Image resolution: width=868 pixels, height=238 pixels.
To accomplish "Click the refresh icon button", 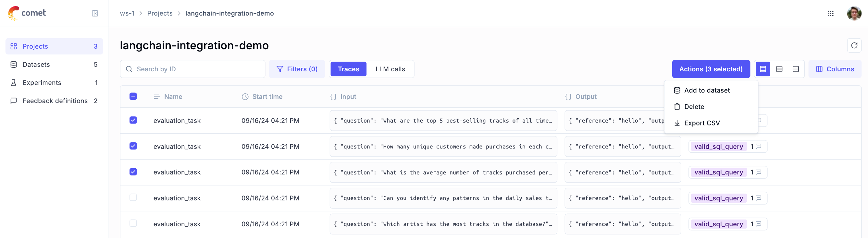I will [x=854, y=45].
